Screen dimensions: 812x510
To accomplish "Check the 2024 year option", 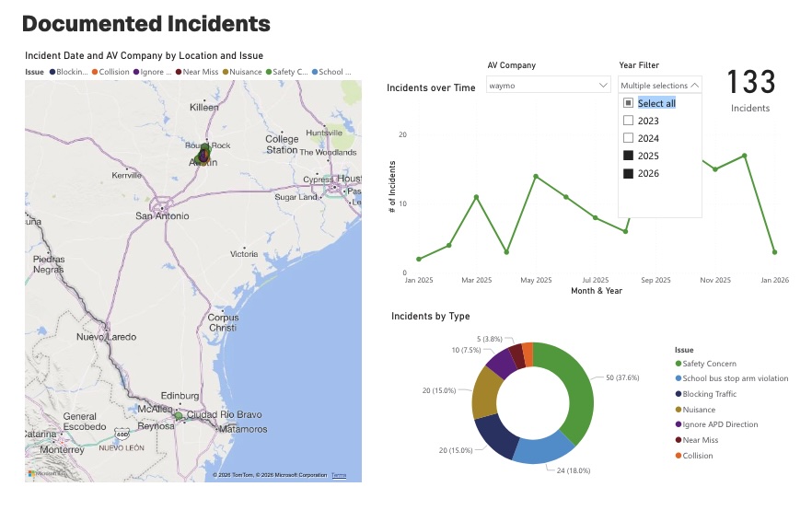I will click(628, 138).
